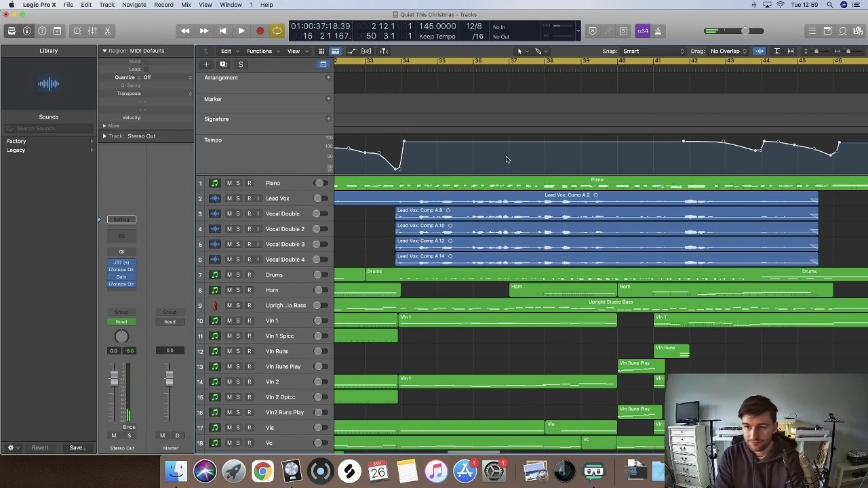Click the Save button in Library
This screenshot has width=868, height=488.
click(x=77, y=447)
